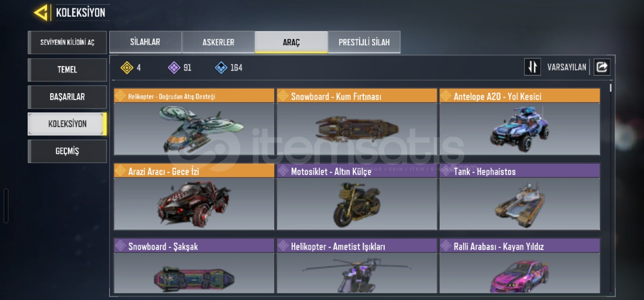
Task: Click the yellow back arrow icon
Action: (x=41, y=12)
